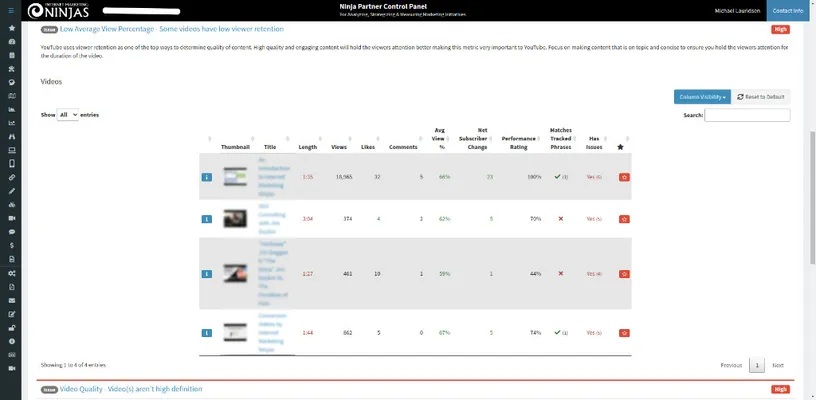Click the star icon in left sidebar
This screenshot has height=400, width=816.
(x=11, y=28)
